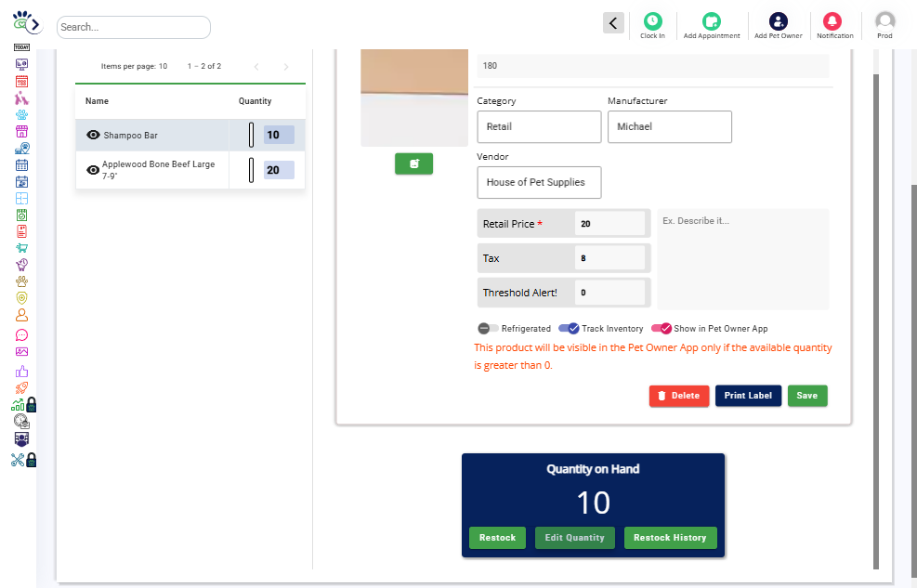Open the yellow shield plus sidebar icon
Viewport: 917px width, 588px height.
click(21, 298)
